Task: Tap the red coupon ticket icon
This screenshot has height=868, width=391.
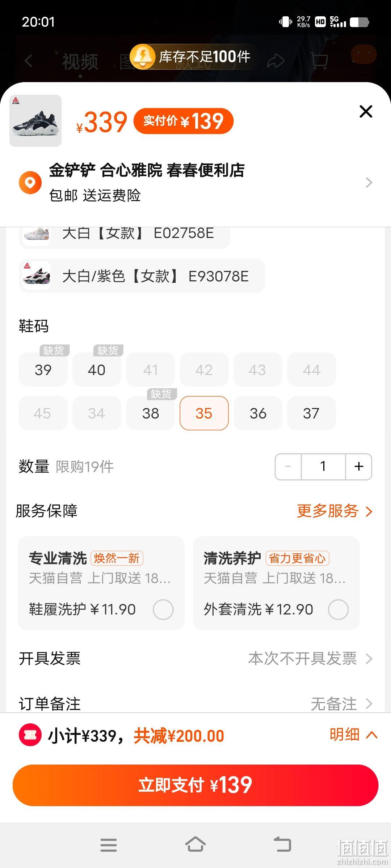Action: (x=30, y=735)
